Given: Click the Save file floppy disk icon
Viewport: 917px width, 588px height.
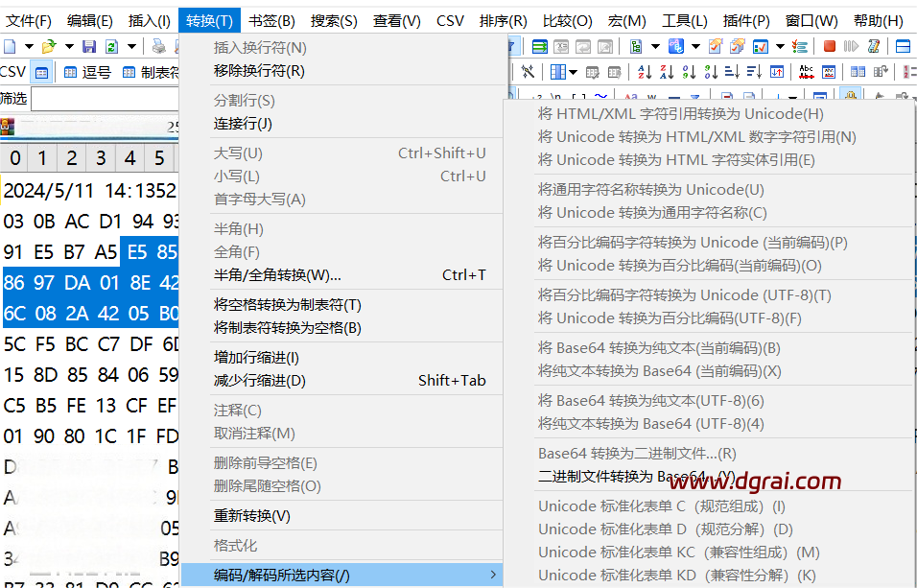Looking at the screenshot, I should (x=89, y=46).
